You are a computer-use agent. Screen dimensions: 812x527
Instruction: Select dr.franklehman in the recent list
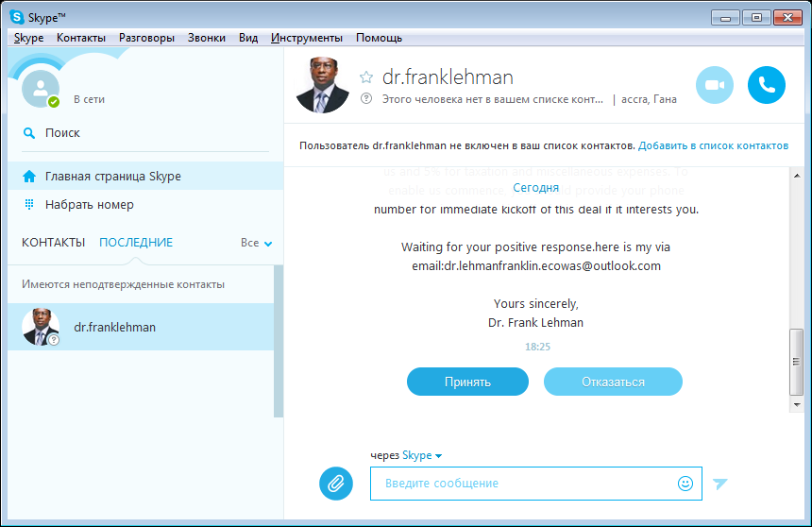(141, 327)
